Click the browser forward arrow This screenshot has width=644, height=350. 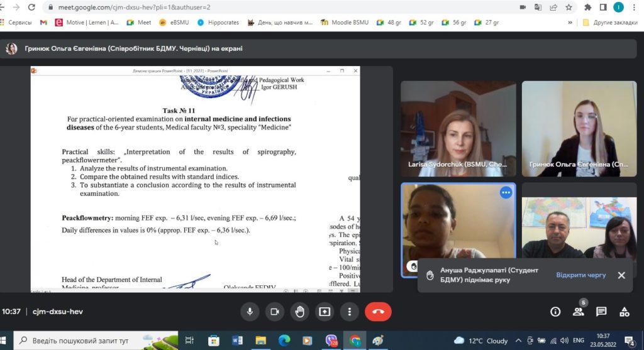[x=16, y=8]
